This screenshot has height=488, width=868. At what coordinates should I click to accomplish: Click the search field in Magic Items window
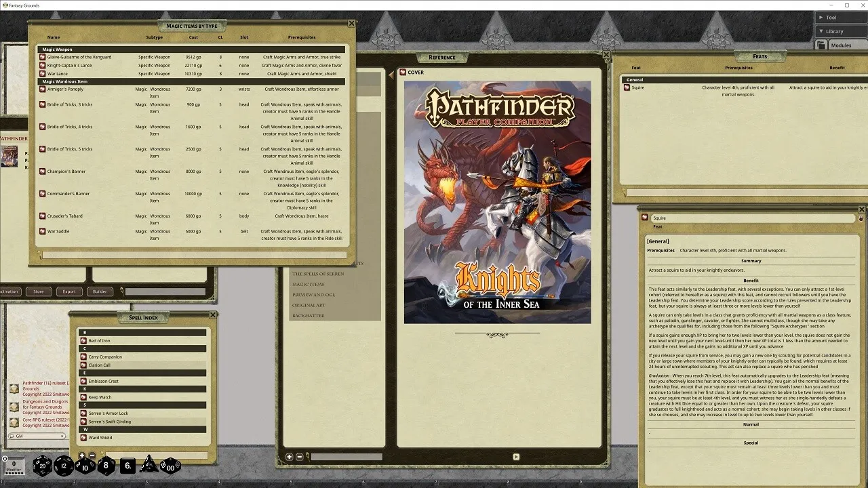point(194,255)
